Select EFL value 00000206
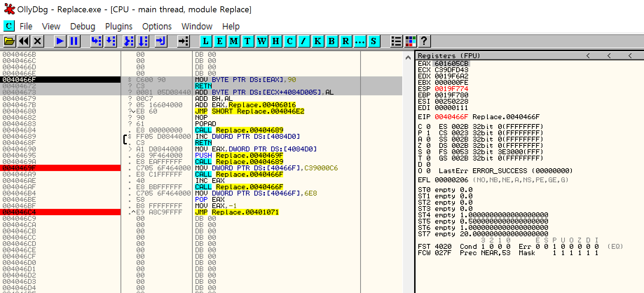This screenshot has width=644, height=293. [451, 180]
